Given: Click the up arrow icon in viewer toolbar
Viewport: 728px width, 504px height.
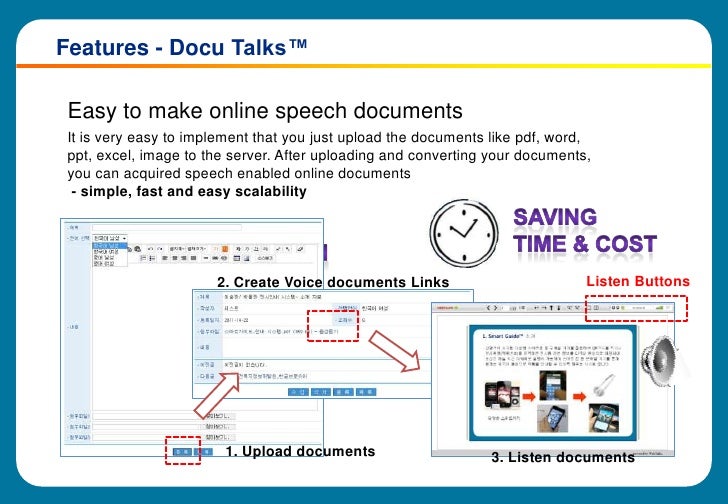Looking at the screenshot, I should click(x=551, y=308).
